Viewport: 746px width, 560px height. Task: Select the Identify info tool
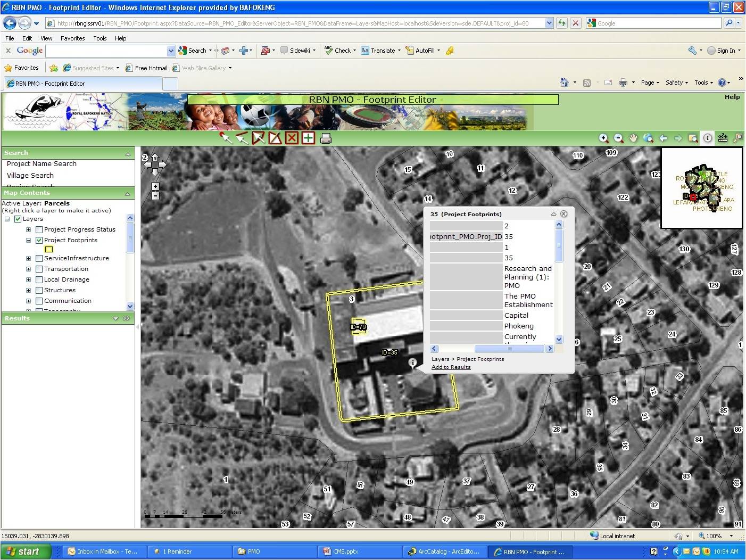(708, 138)
